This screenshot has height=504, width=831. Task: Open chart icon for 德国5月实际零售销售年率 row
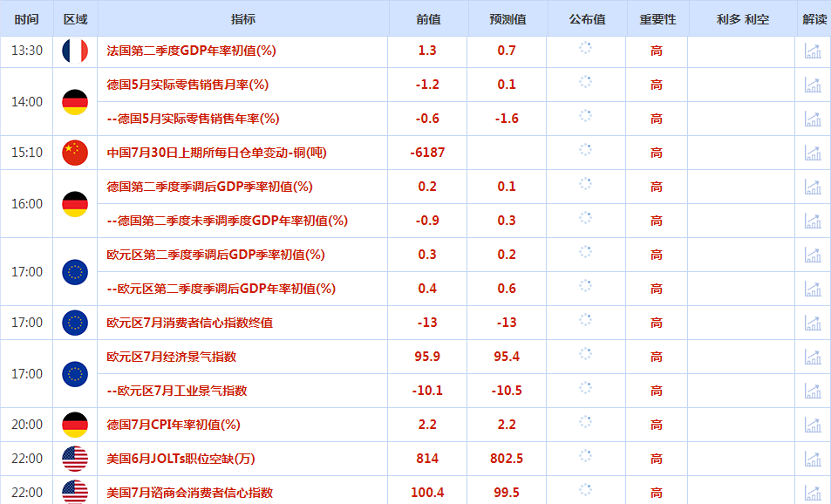point(813,119)
